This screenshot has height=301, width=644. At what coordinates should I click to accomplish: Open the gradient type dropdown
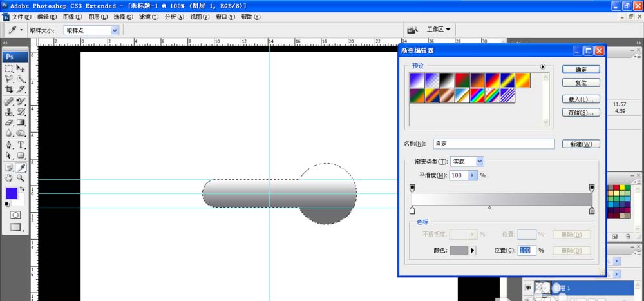click(x=479, y=162)
